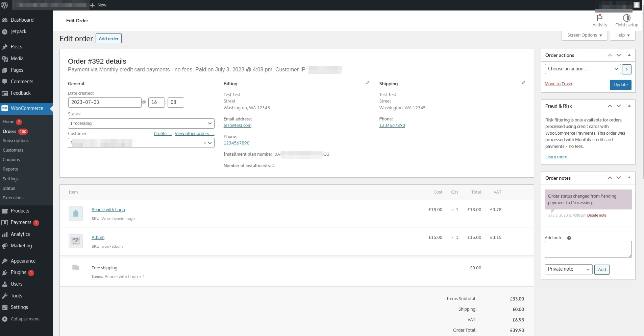Click the test@test.com email link
Image resolution: width=644 pixels, height=336 pixels.
[237, 126]
